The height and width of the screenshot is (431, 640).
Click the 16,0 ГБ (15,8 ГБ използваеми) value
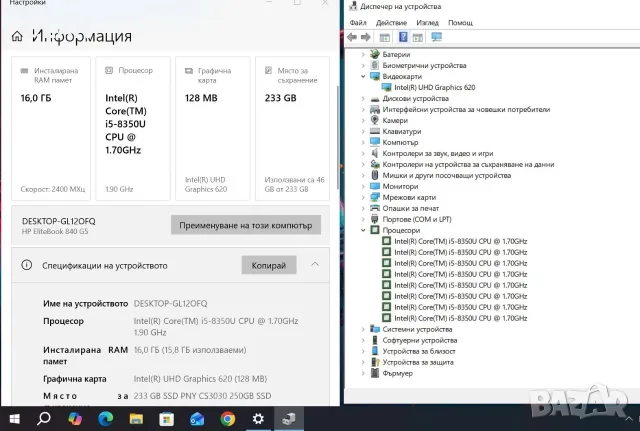coord(190,350)
